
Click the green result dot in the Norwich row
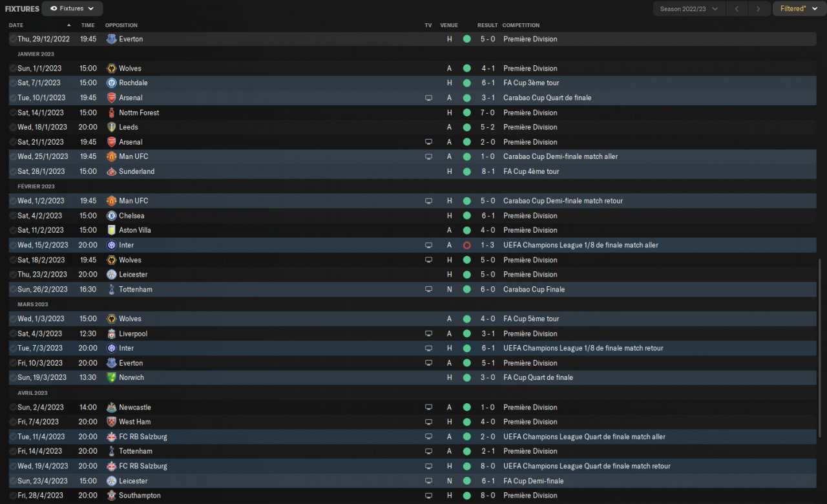coord(466,377)
